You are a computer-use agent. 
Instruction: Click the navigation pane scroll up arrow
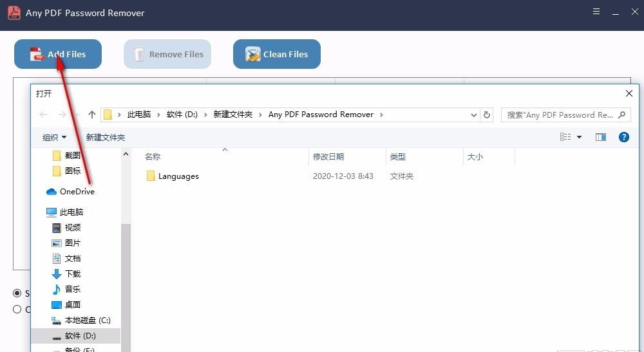tap(126, 154)
